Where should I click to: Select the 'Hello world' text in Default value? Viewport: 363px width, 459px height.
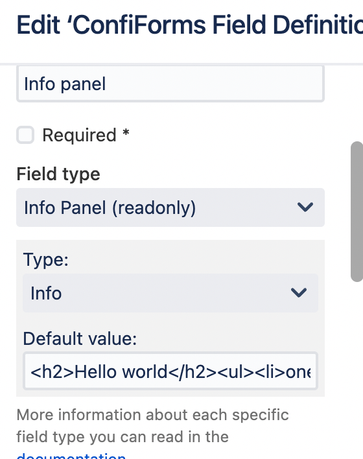tap(121, 372)
